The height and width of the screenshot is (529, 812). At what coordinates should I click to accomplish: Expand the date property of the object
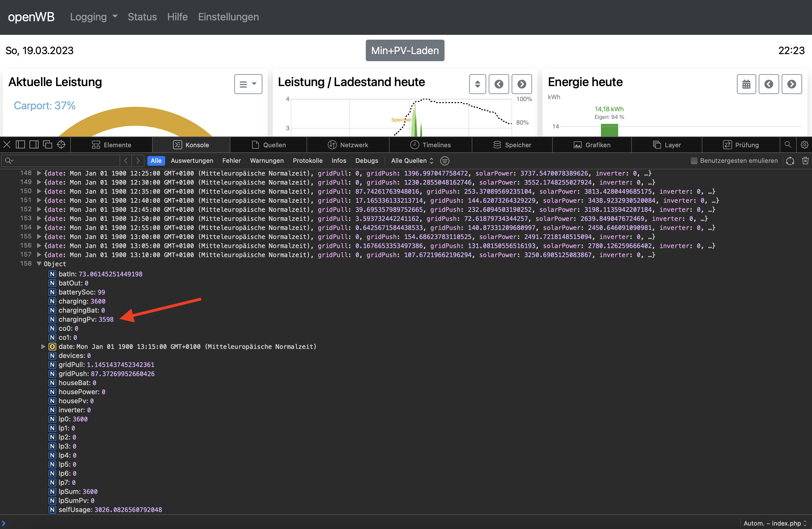pyautogui.click(x=43, y=347)
